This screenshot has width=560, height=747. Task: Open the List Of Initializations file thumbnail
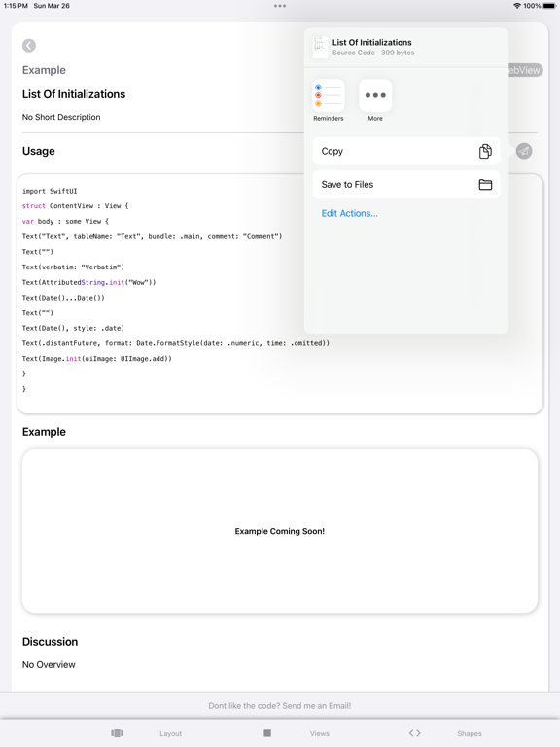pyautogui.click(x=320, y=47)
